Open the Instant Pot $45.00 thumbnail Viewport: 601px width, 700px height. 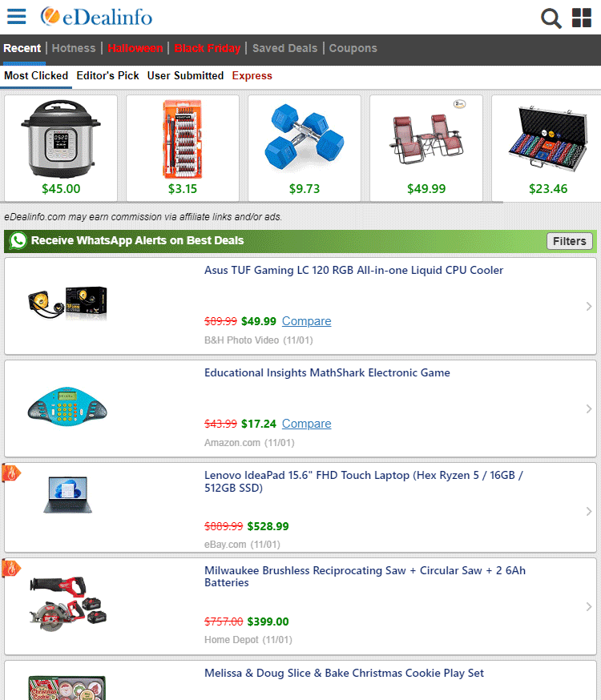coord(61,147)
